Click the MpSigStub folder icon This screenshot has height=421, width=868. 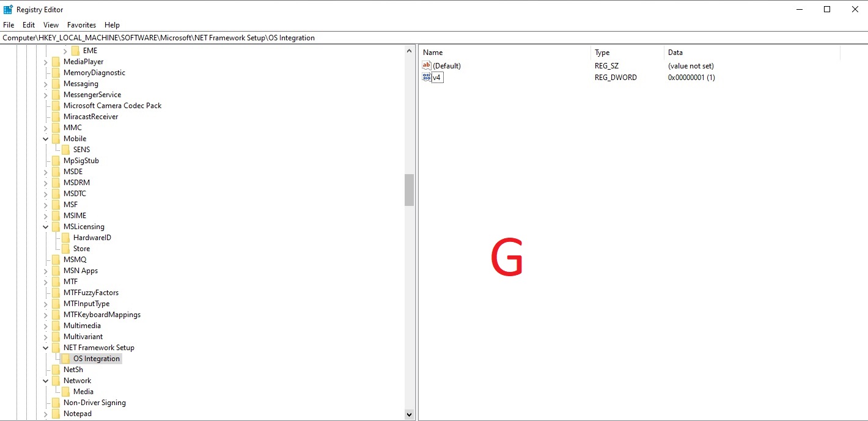pos(56,161)
